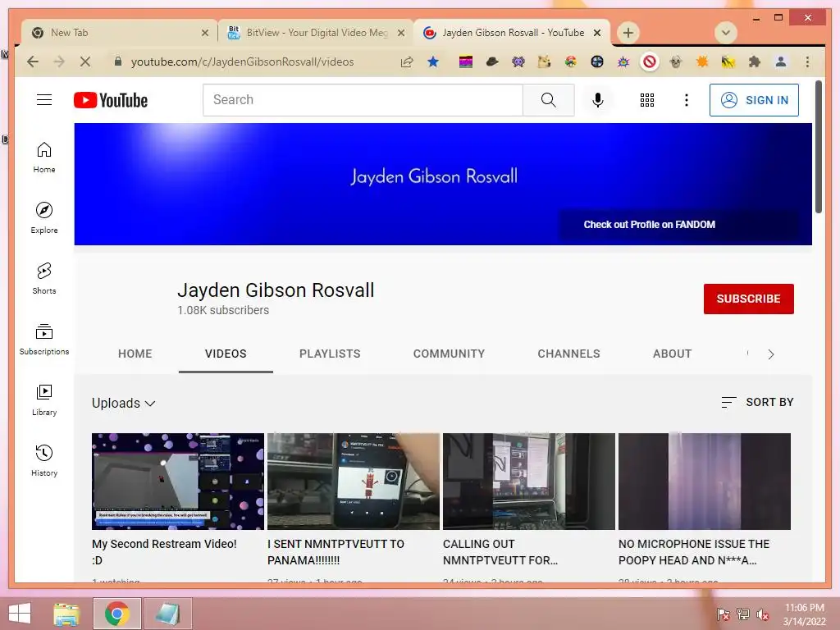
Task: Click the black hat extension icon
Action: (492, 62)
